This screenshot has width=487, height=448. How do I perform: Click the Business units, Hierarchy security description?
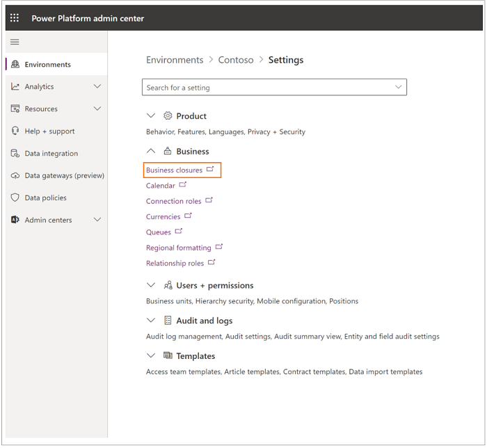[x=252, y=301]
